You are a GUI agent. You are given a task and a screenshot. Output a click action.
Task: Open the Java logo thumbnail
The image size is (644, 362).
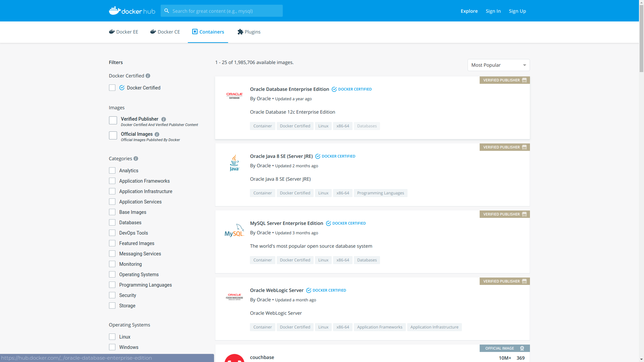[234, 163]
